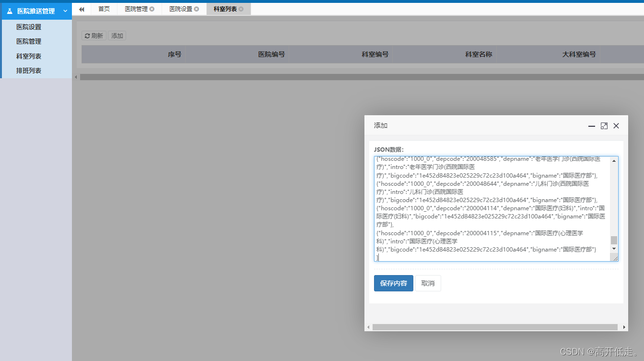The image size is (644, 361).
Task: Click the dialog scrollbar's right arrow
Action: pyautogui.click(x=624, y=327)
